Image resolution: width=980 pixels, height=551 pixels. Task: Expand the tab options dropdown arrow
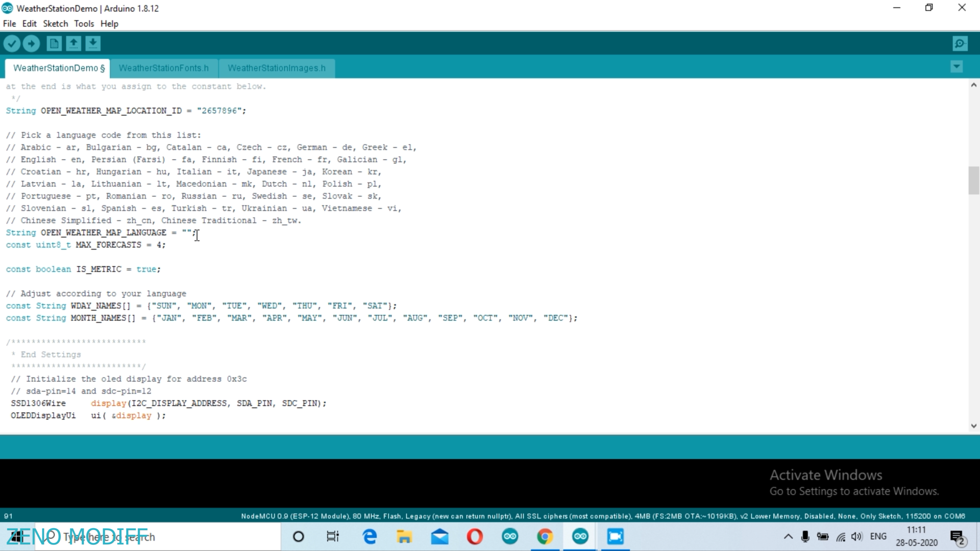click(957, 66)
